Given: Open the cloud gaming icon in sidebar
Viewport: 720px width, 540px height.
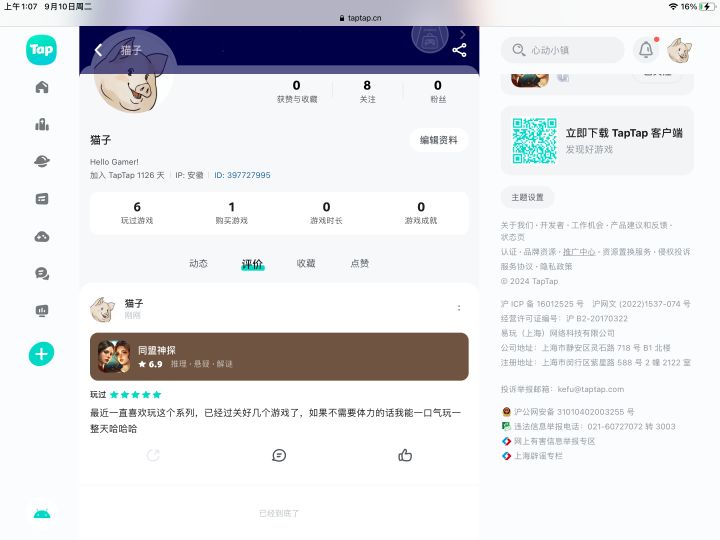Looking at the screenshot, I should [42, 236].
